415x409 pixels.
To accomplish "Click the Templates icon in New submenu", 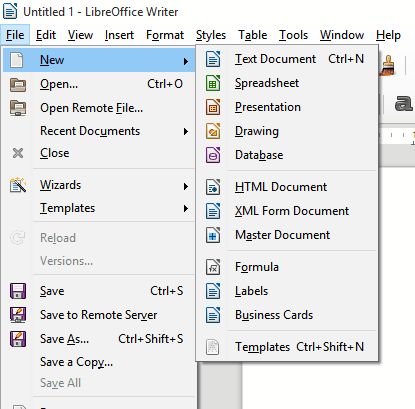I will (213, 347).
